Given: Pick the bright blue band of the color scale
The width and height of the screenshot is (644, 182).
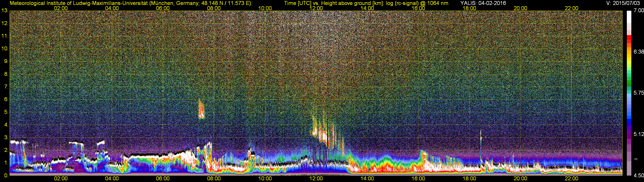Looking at the screenshot, I should (629, 117).
